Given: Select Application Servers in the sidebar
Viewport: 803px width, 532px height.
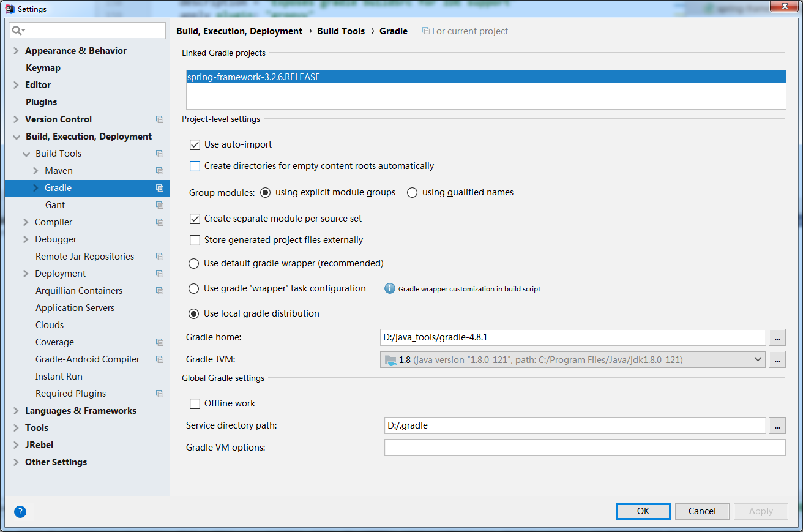Looking at the screenshot, I should coord(75,308).
